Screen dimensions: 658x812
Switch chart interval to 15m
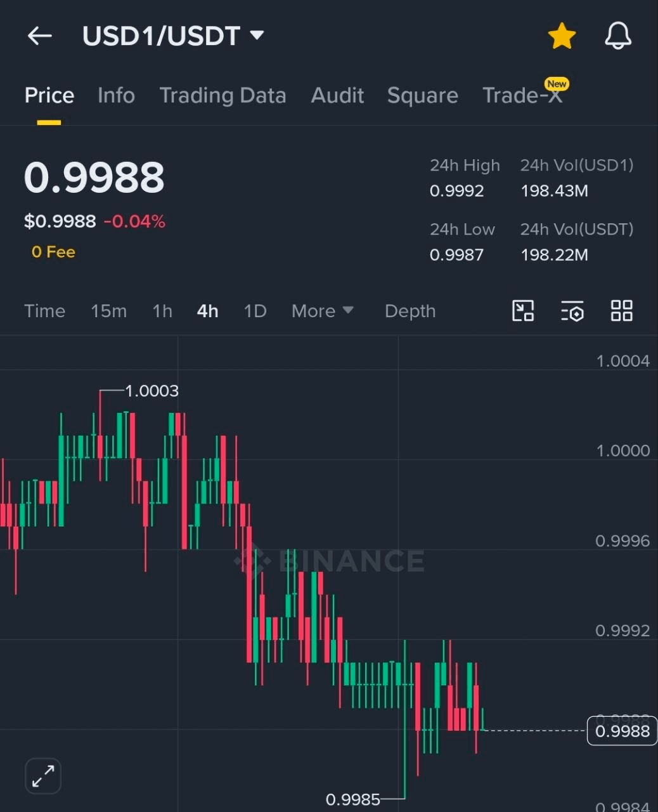[108, 311]
